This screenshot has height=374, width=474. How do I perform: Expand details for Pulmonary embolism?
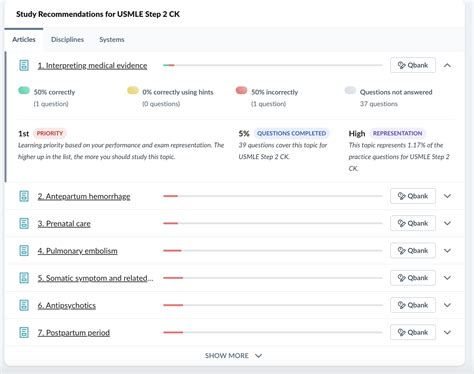(x=447, y=251)
